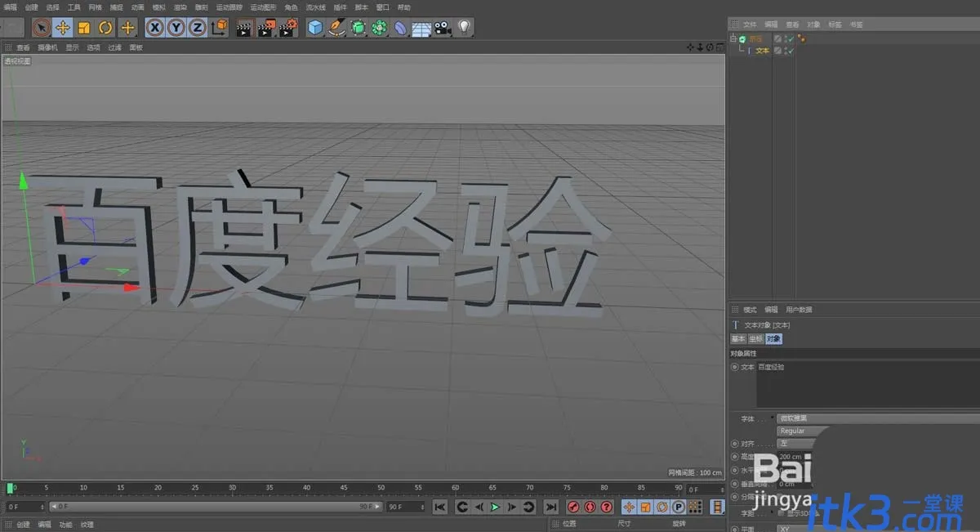Click the timeline preview range slider
This screenshot has height=532, width=980.
coord(216,507)
